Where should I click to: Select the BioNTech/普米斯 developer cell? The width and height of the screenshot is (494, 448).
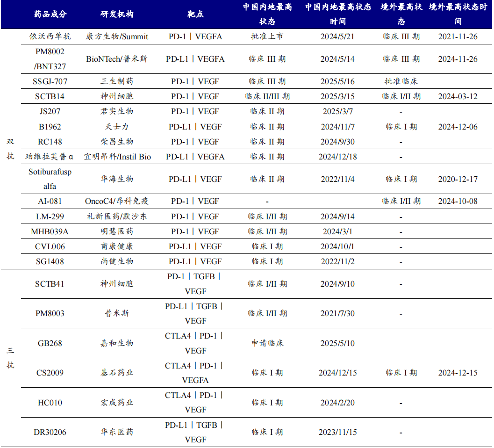[x=116, y=59]
